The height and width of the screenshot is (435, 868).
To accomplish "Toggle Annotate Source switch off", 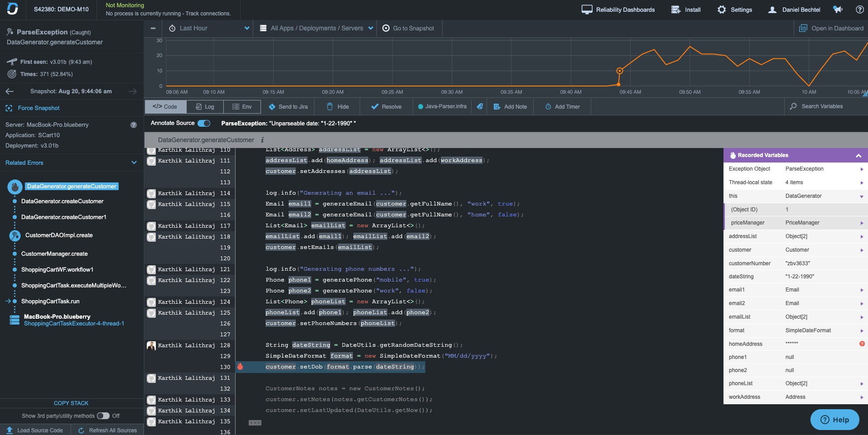I will (x=204, y=123).
